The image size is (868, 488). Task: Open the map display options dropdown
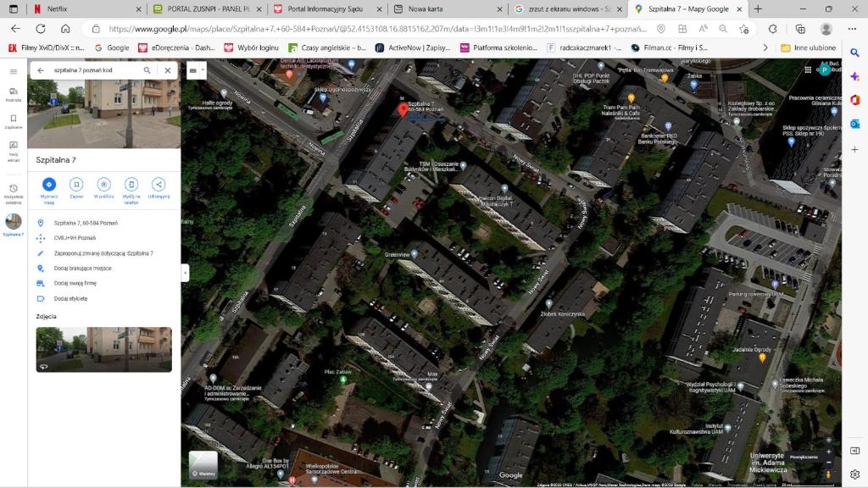pyautogui.click(x=195, y=70)
